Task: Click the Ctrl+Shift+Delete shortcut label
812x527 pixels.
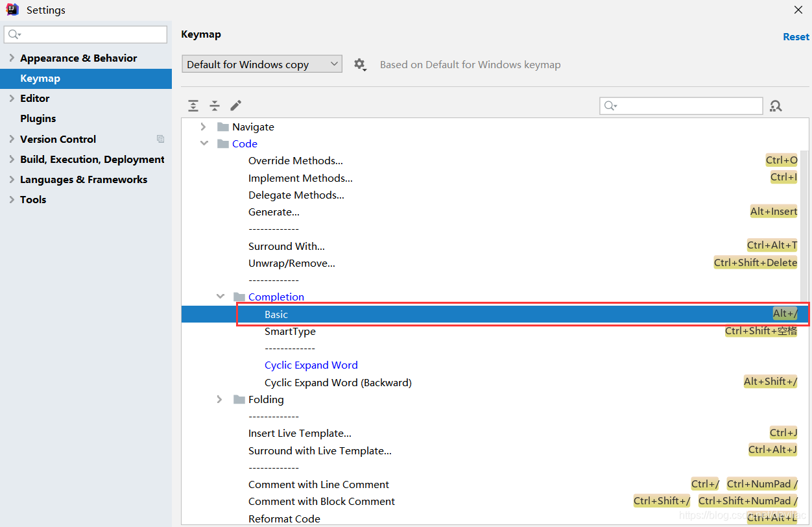Action: point(756,262)
